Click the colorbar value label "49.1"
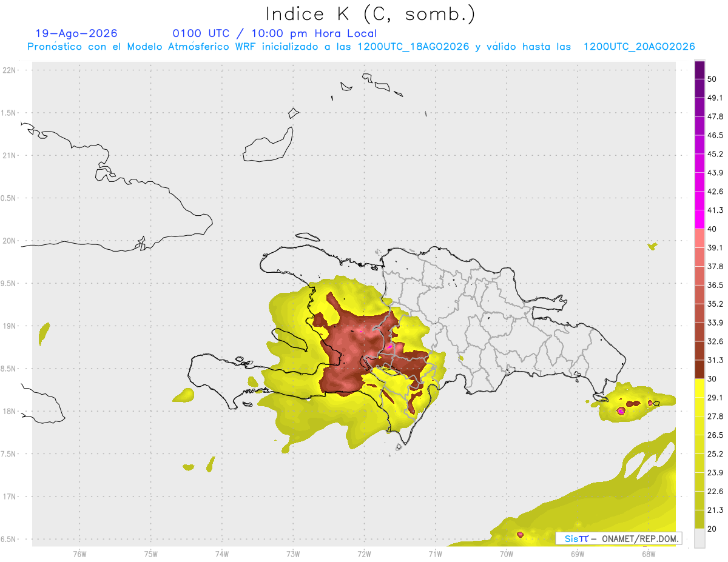Screen dimensions: 728x562 pos(715,98)
